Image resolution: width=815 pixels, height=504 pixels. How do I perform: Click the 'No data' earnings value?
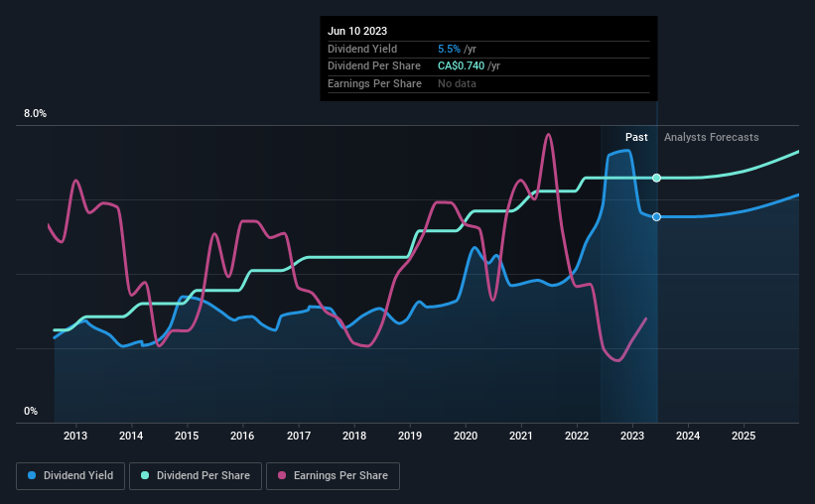click(457, 83)
